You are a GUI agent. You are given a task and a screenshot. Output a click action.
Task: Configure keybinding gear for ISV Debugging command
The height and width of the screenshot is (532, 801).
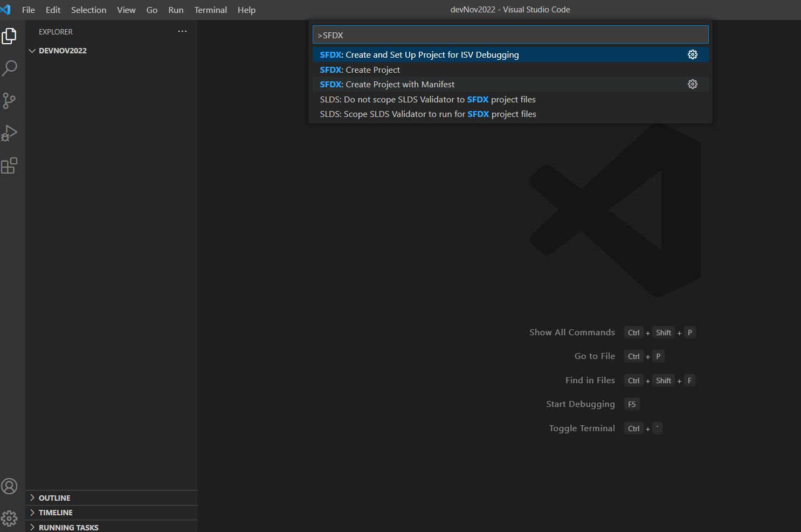pos(693,54)
